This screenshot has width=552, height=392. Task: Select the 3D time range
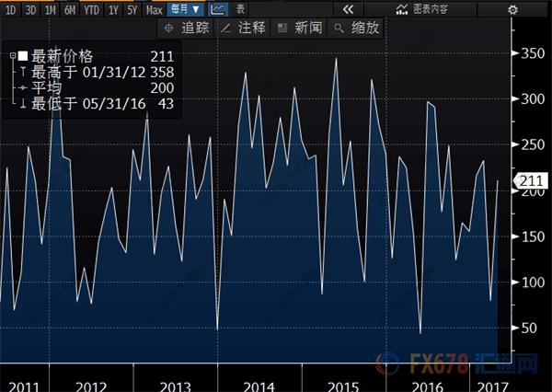click(30, 10)
